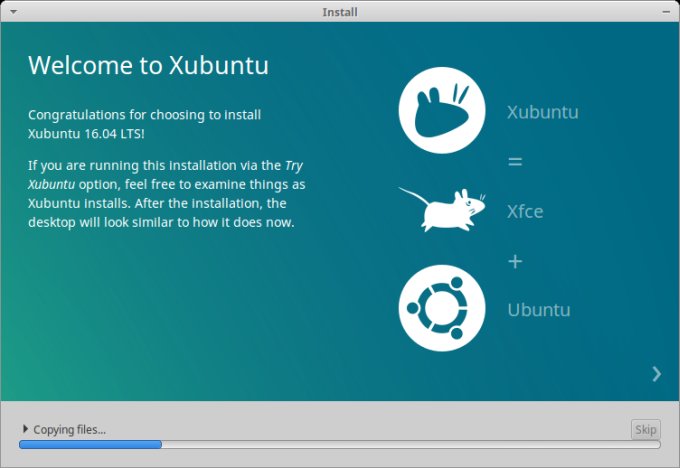680x468 pixels.
Task: Click the 'Install' window title
Action: tap(340, 12)
